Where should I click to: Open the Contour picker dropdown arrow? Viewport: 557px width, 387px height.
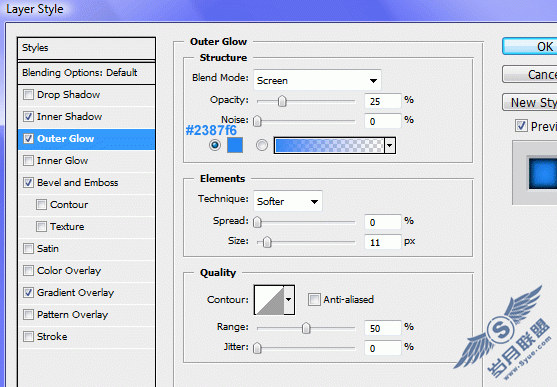pos(289,300)
